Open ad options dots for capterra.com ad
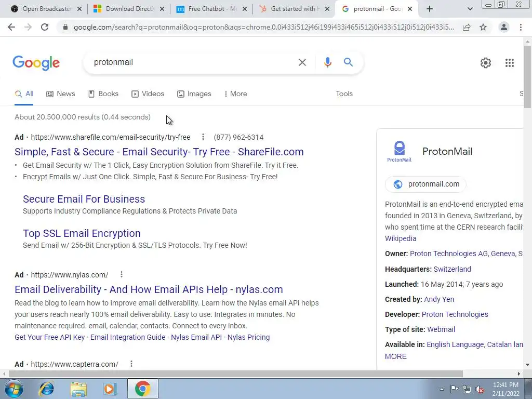This screenshot has height=399, width=532. tap(131, 364)
